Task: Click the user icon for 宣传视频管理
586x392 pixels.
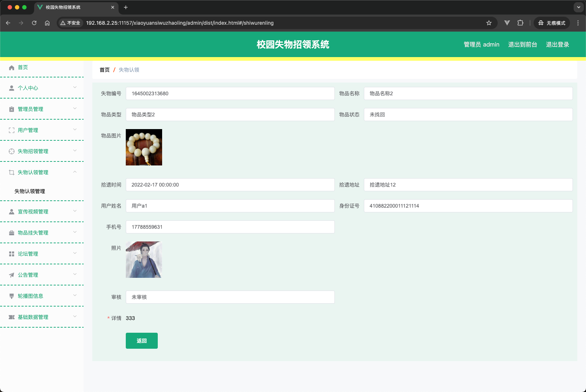Action: coord(12,212)
